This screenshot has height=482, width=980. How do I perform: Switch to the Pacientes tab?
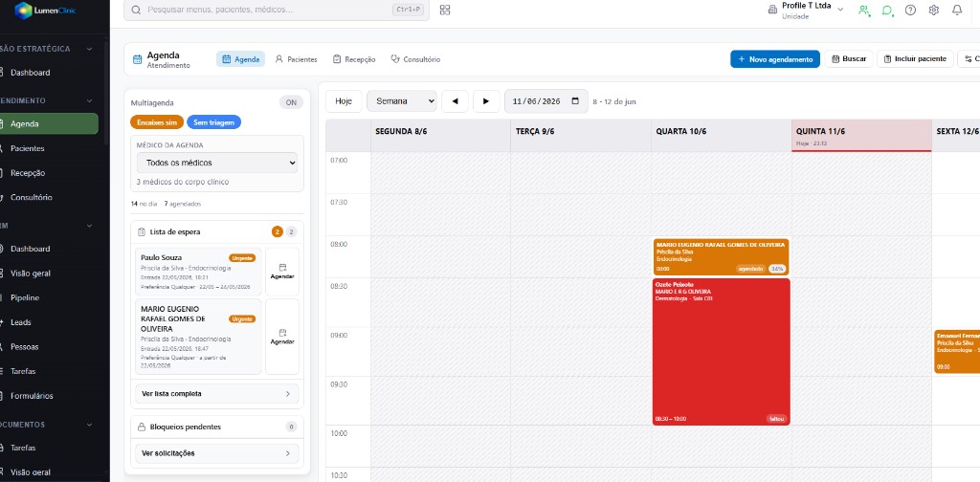pos(297,59)
